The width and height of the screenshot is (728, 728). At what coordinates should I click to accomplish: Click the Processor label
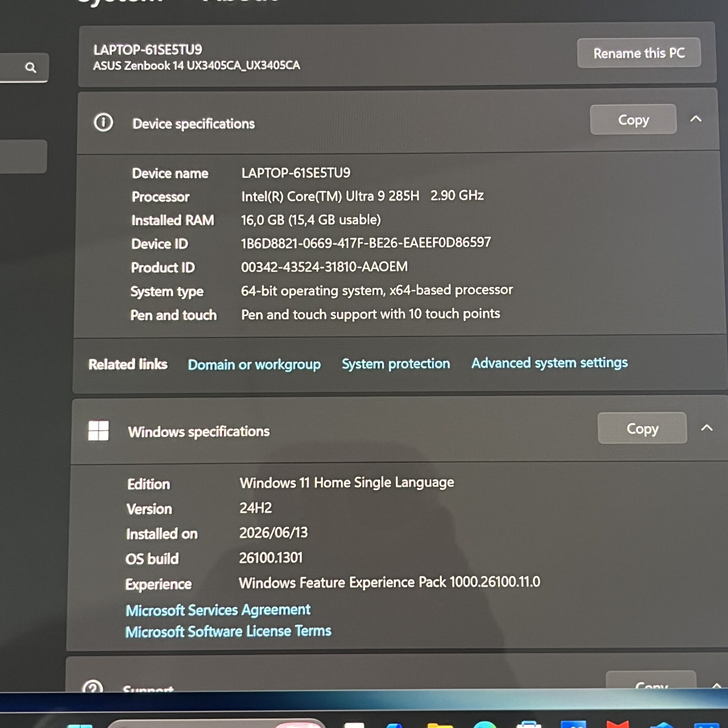point(160,197)
